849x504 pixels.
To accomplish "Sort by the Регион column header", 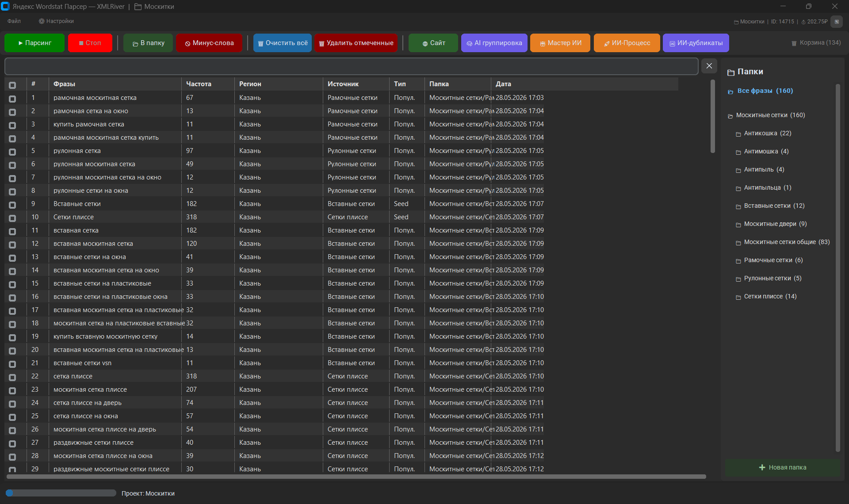I will coord(279,84).
